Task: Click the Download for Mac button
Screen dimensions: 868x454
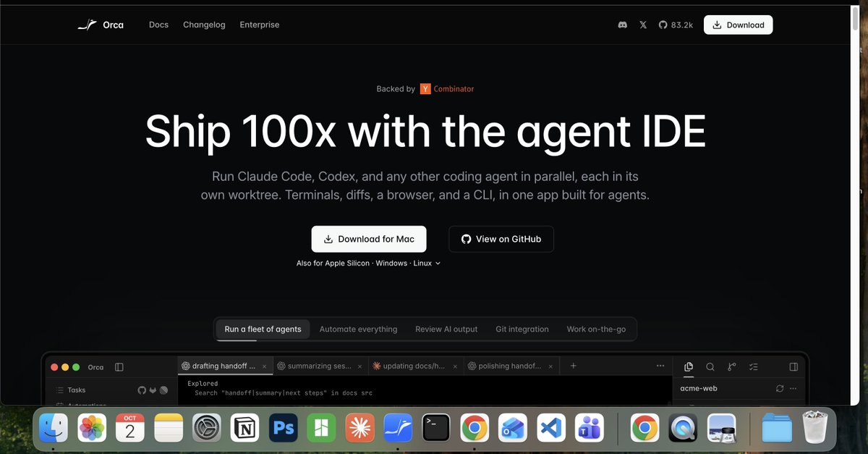Action: pos(369,239)
